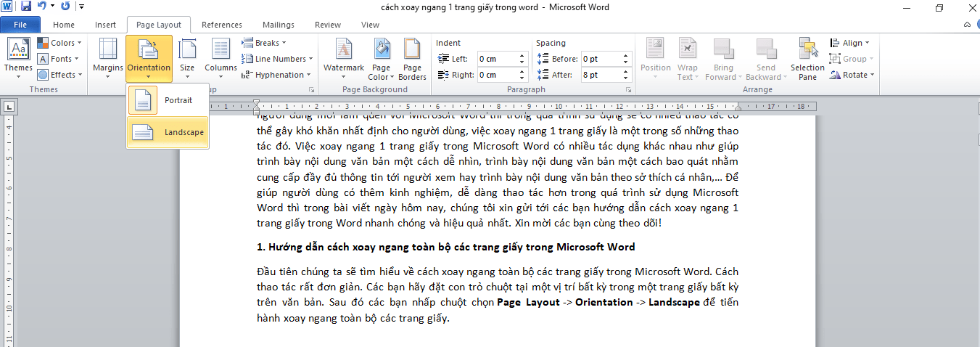Click the Undo icon
The height and width of the screenshot is (347, 980).
[42, 7]
